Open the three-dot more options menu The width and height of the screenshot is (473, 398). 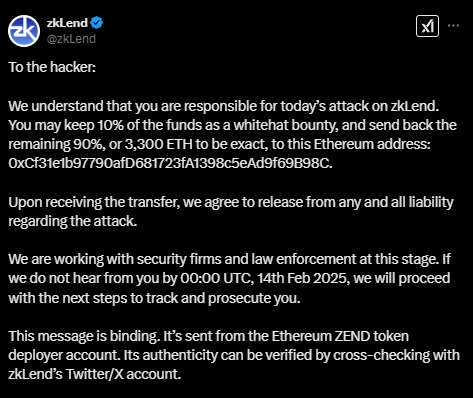pyautogui.click(x=453, y=25)
